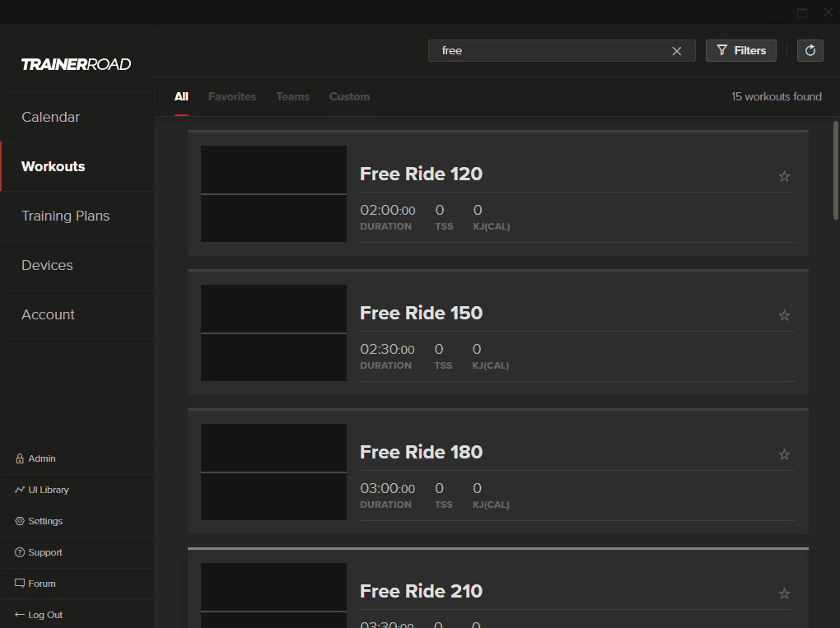Image resolution: width=840 pixels, height=628 pixels.
Task: Click the workout list scrollbar
Action: (x=836, y=170)
